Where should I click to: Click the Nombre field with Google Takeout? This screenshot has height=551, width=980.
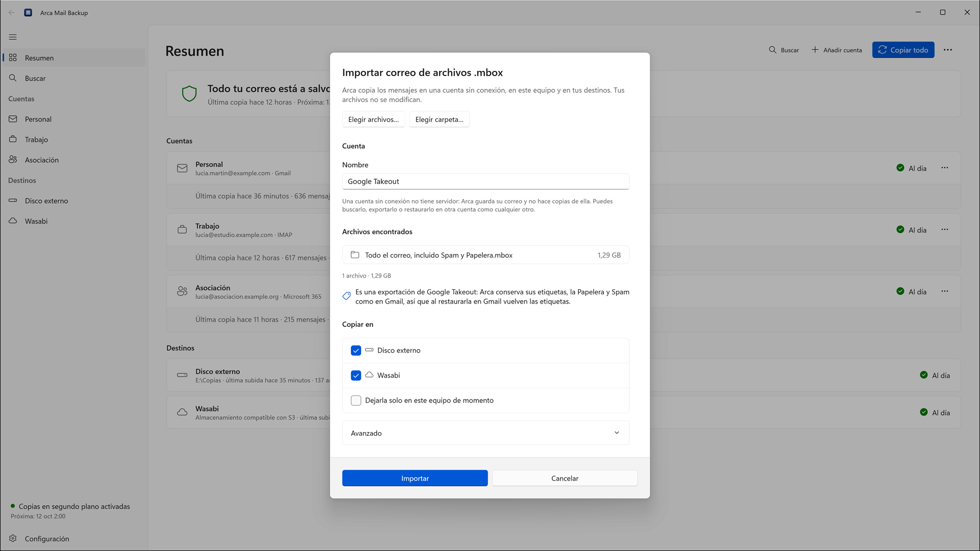[485, 181]
